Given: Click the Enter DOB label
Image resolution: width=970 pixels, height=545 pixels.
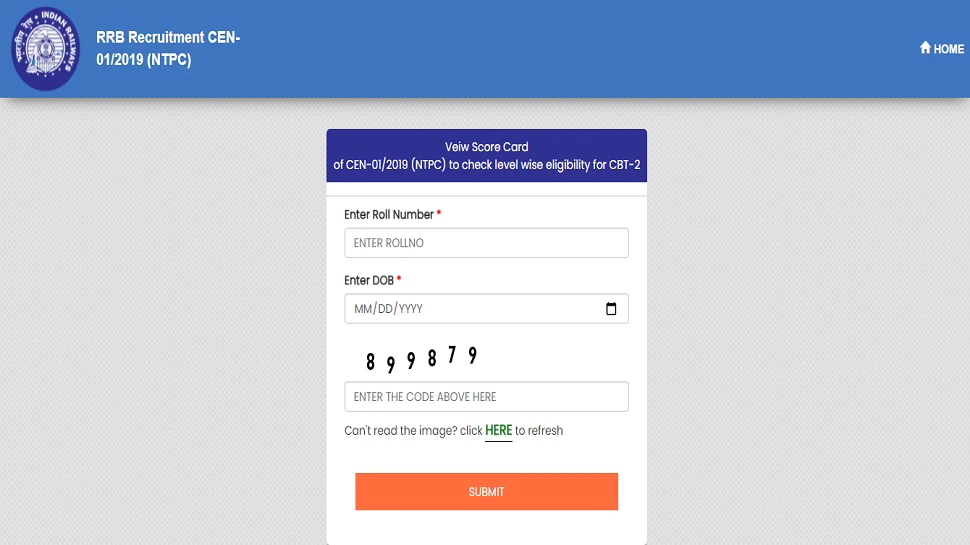Looking at the screenshot, I should pos(369,281).
